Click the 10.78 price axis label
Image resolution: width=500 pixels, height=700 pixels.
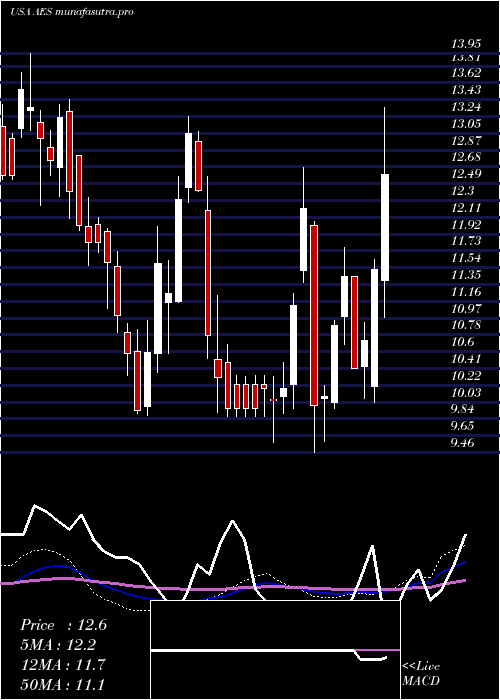(466, 325)
